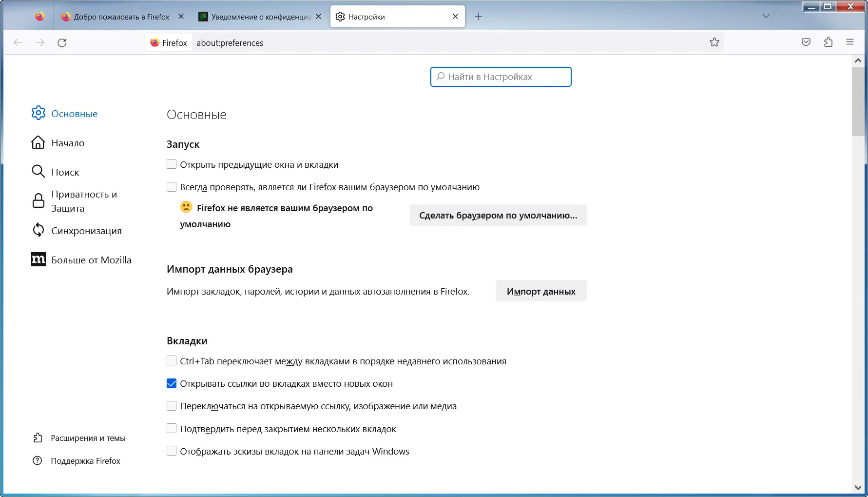Check Подтвердить перед закрытием нескольких вкладок
868x497 pixels.
pyautogui.click(x=172, y=429)
